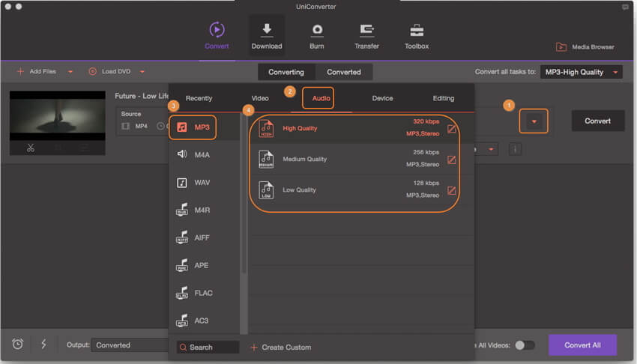The width and height of the screenshot is (637, 364).
Task: Click the Add Files plus icon
Action: [20, 71]
